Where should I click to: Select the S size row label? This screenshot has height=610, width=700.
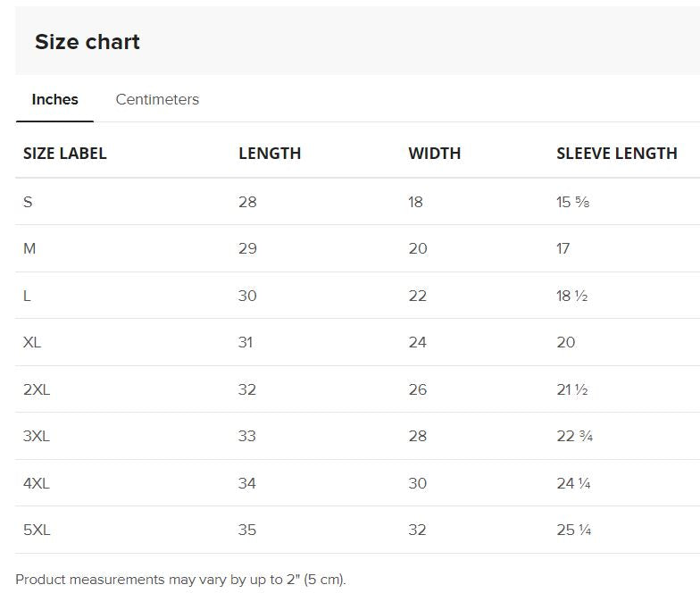pos(28,202)
